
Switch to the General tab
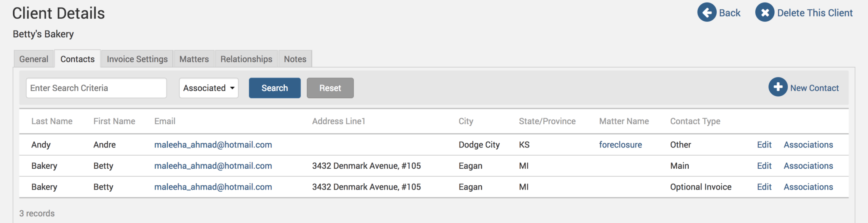34,59
